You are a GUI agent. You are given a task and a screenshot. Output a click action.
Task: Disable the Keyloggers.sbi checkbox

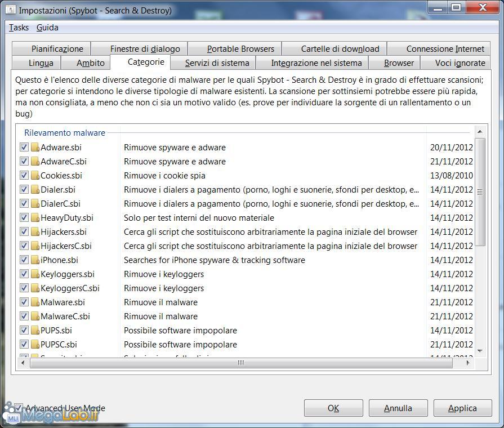pyautogui.click(x=24, y=274)
